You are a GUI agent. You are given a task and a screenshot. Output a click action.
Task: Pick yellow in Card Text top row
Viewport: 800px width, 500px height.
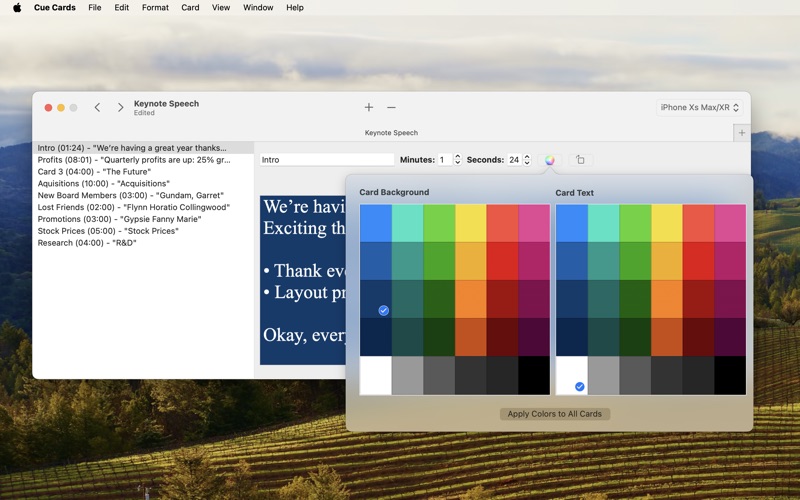click(x=667, y=223)
